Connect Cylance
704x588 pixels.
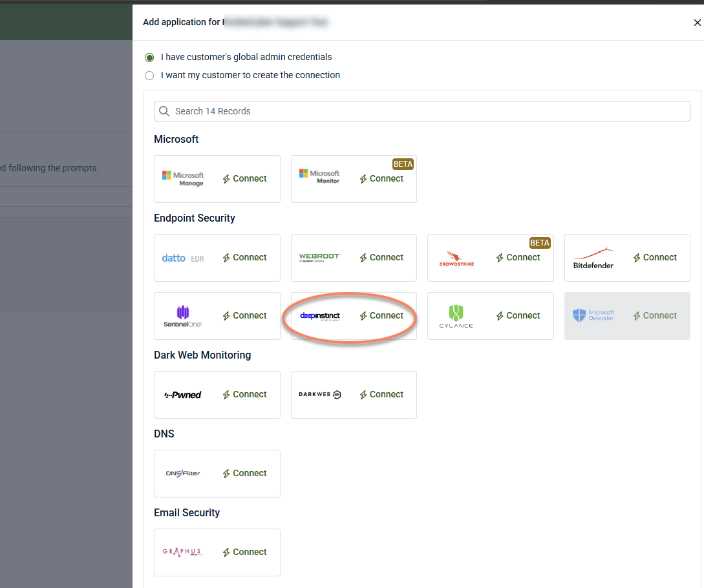click(x=518, y=316)
